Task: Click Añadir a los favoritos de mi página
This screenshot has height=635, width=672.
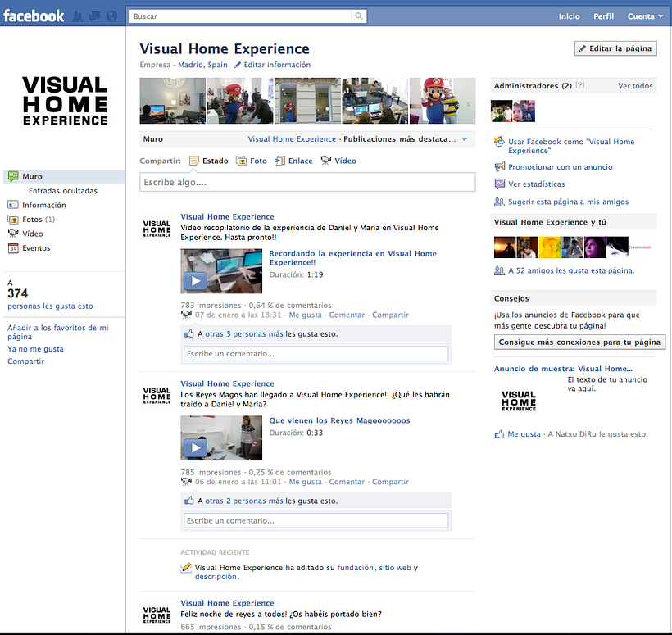Action: pos(58,332)
